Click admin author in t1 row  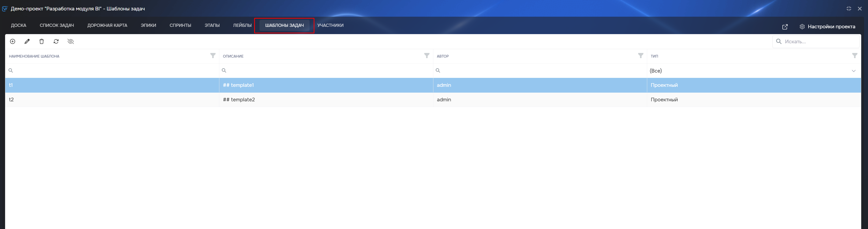[x=540, y=85]
